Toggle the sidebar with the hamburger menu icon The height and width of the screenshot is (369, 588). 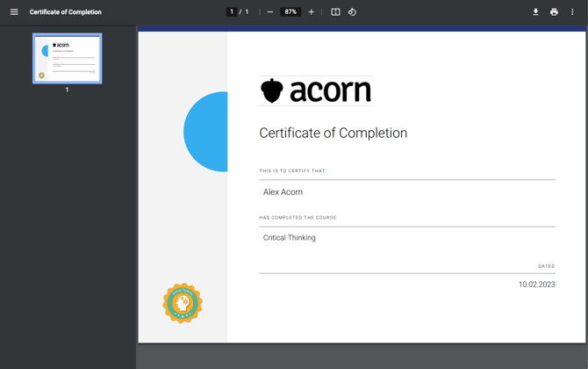point(14,12)
